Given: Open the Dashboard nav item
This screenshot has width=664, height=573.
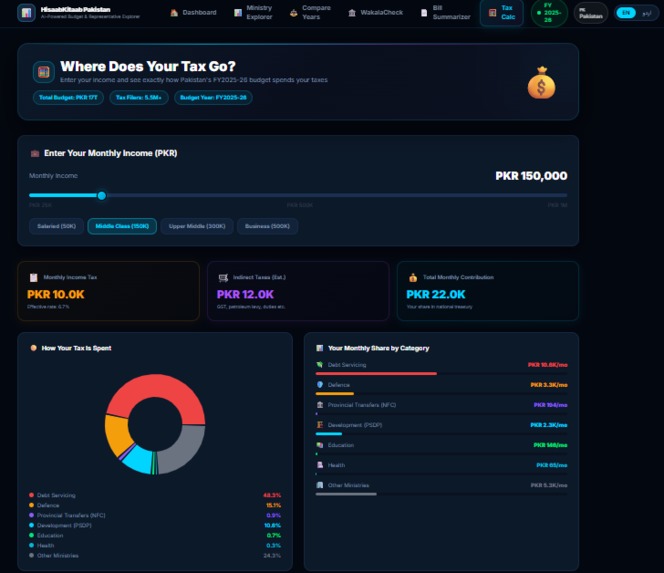Looking at the screenshot, I should pyautogui.click(x=193, y=13).
